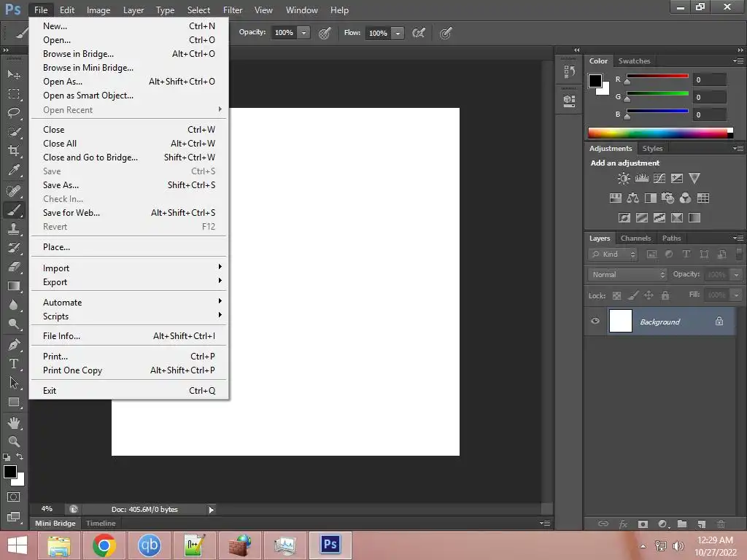The image size is (747, 560).
Task: Select the Rectangle shape tool
Action: [x=13, y=402]
